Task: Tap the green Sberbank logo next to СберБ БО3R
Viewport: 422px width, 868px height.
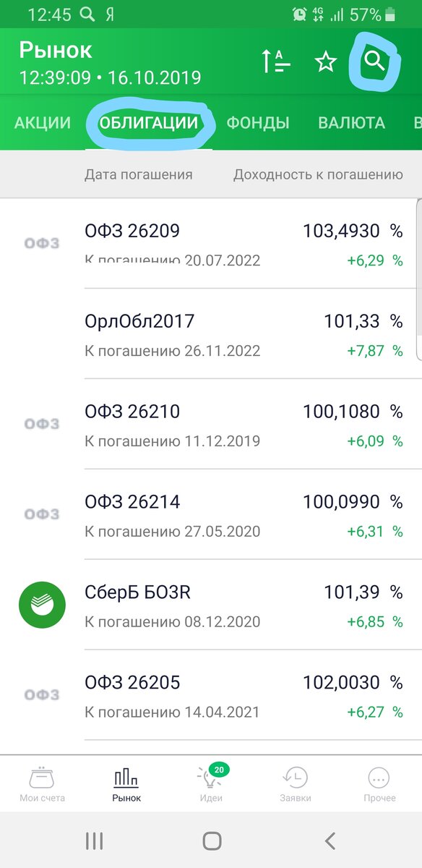Action: [42, 605]
